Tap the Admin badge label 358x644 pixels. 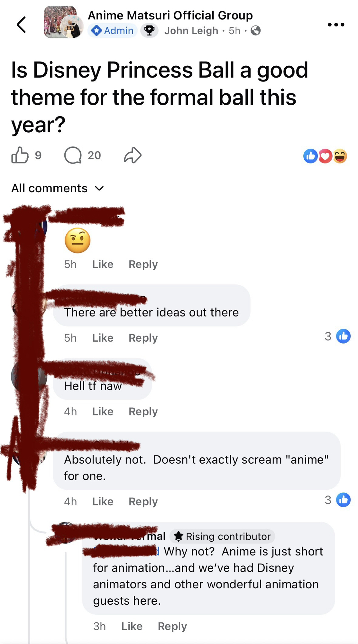[113, 31]
